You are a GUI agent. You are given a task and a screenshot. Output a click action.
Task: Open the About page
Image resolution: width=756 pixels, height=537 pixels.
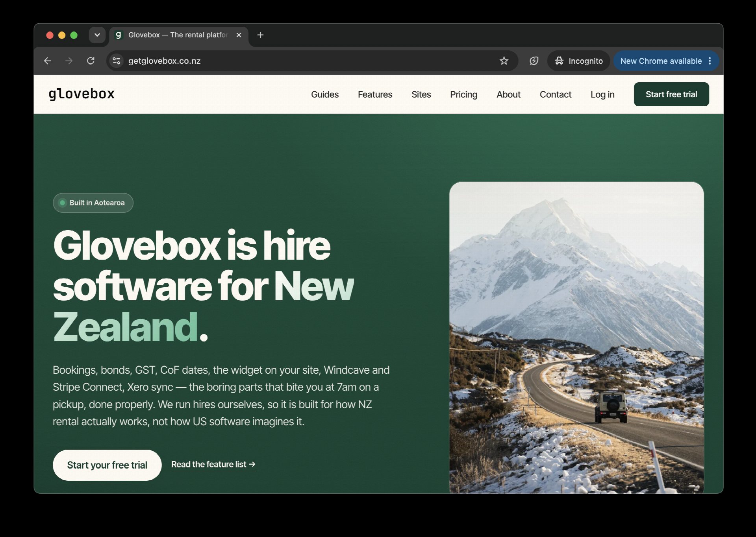508,94
